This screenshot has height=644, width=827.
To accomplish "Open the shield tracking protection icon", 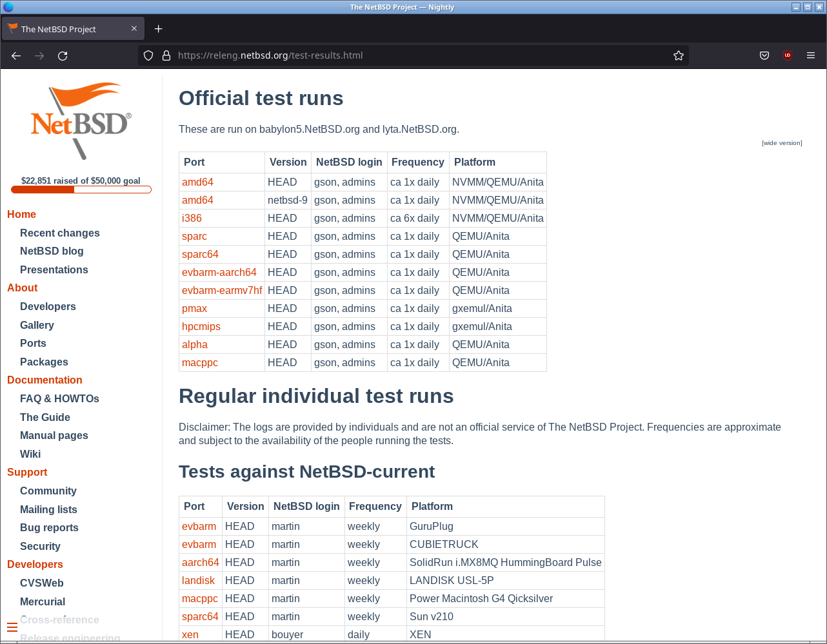I will (148, 55).
